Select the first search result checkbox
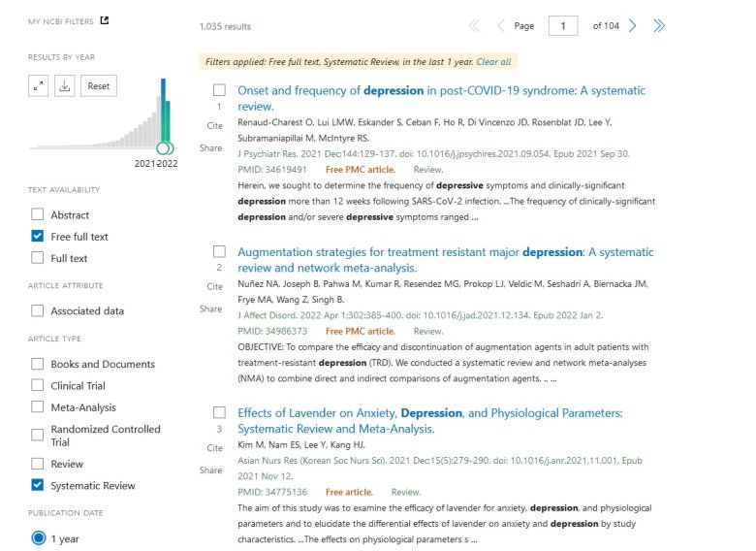756x551 pixels. click(219, 90)
